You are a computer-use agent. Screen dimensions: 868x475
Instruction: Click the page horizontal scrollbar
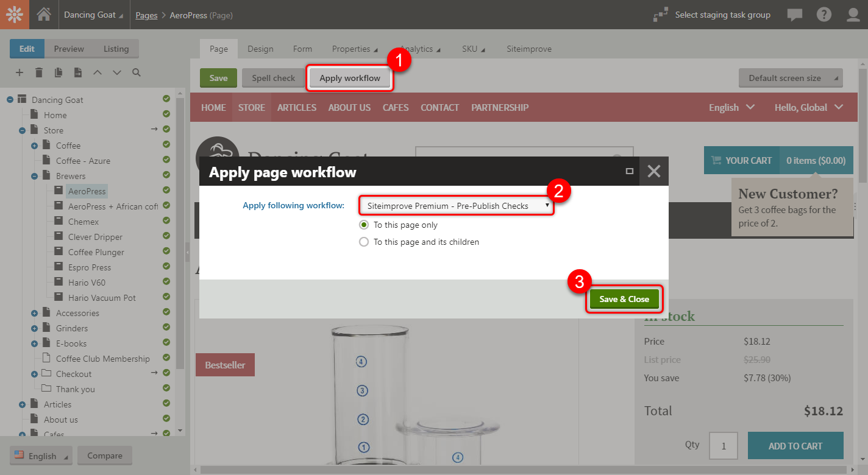[524, 470]
